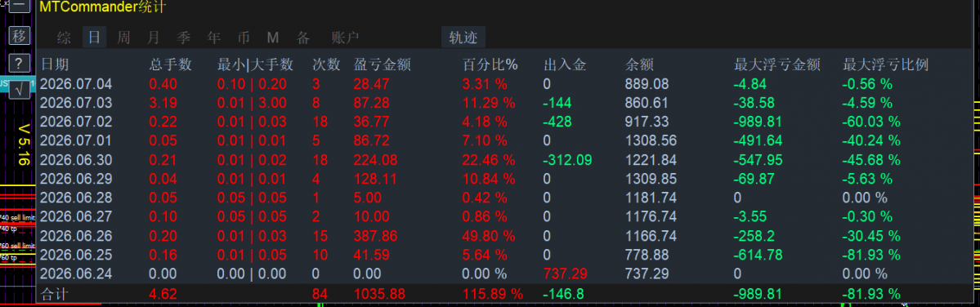Viewport: 980px width, 307px height.
Task: Click the total net deposit -146.8
Action: click(x=564, y=294)
